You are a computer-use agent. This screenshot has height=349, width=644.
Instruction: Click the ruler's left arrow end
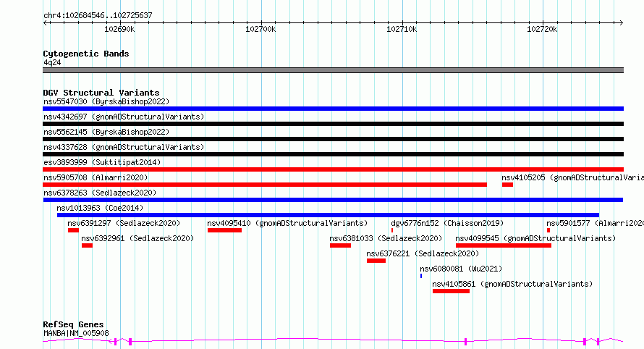click(46, 23)
